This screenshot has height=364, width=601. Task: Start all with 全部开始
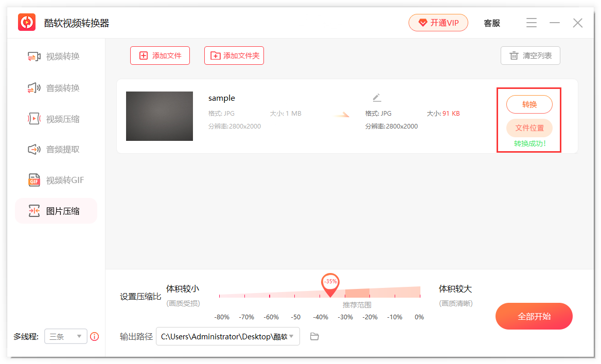point(534,316)
